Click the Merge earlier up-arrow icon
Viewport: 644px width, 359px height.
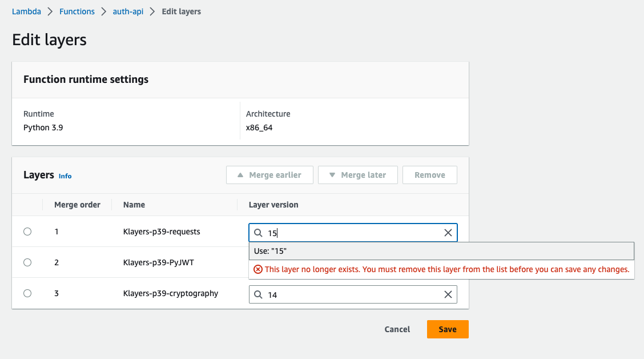[240, 175]
